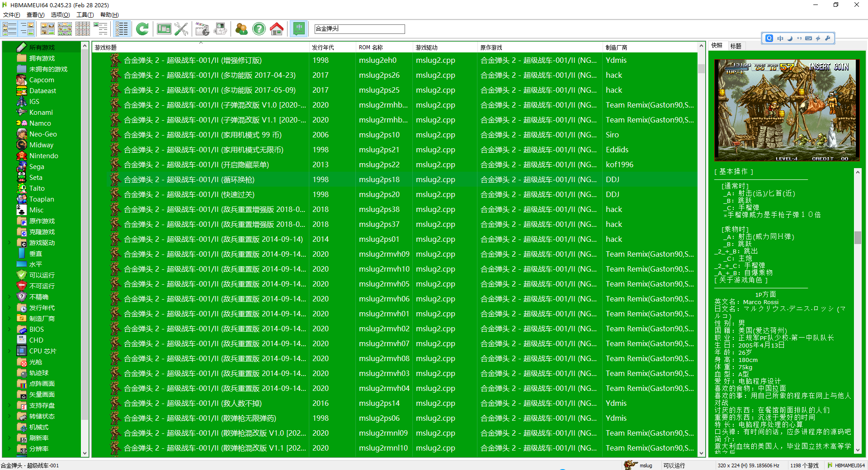Click the game list vertical scrollbar thumb

tap(701, 68)
